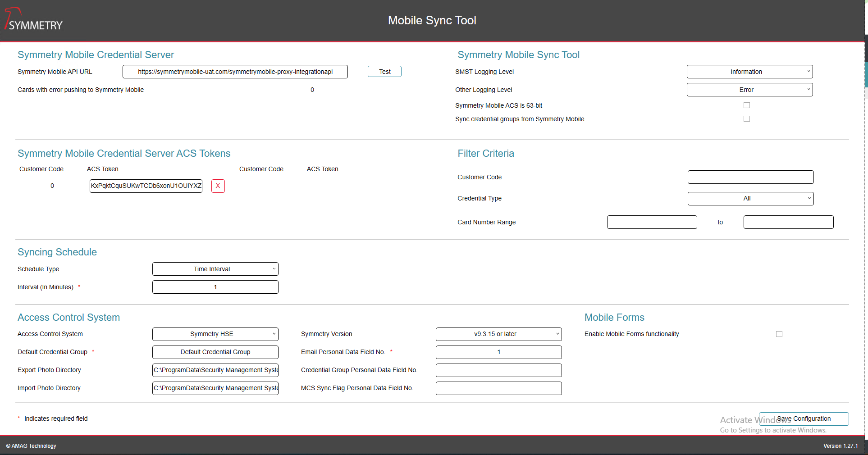
Task: Click 'Symmetry Mobile Sync Tool' heading
Action: [x=519, y=55]
